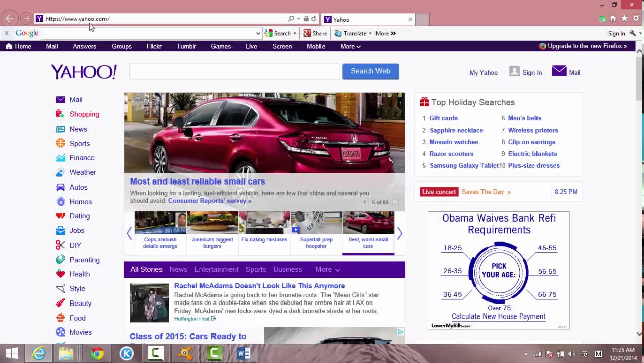Open Google Chrome from the taskbar
Image resolution: width=644 pixels, height=363 pixels.
[97, 353]
